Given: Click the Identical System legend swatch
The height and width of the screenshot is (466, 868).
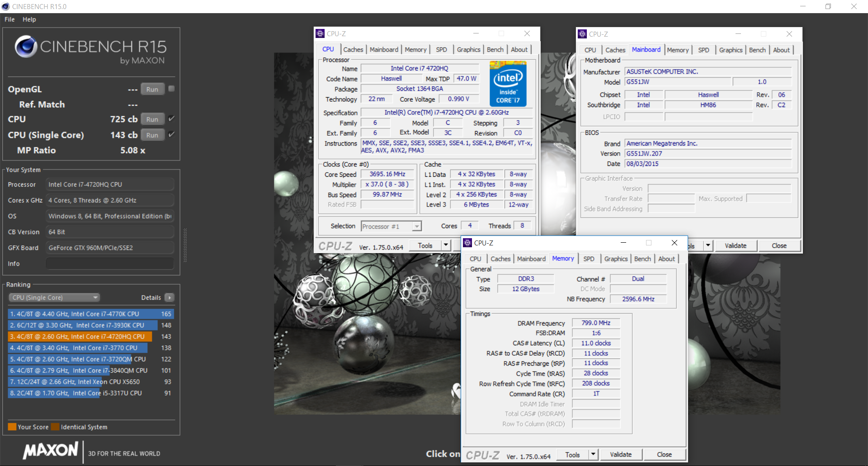Looking at the screenshot, I should point(55,427).
